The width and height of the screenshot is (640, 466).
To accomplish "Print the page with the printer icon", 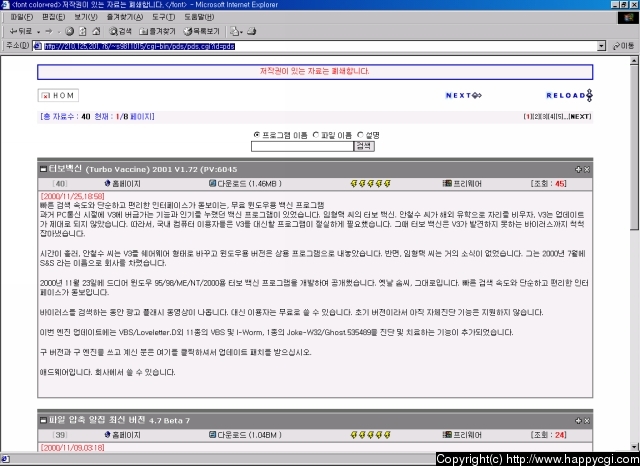I will pyautogui.click(x=252, y=31).
